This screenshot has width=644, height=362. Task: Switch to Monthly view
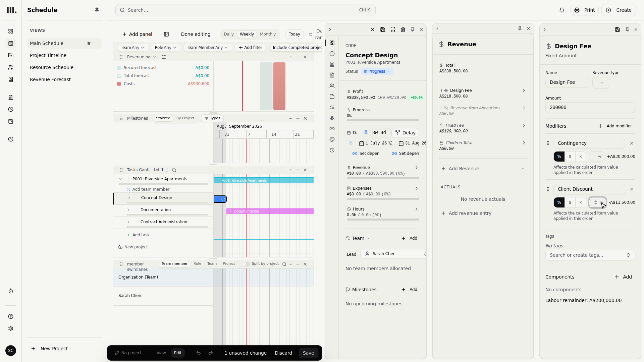[268, 34]
